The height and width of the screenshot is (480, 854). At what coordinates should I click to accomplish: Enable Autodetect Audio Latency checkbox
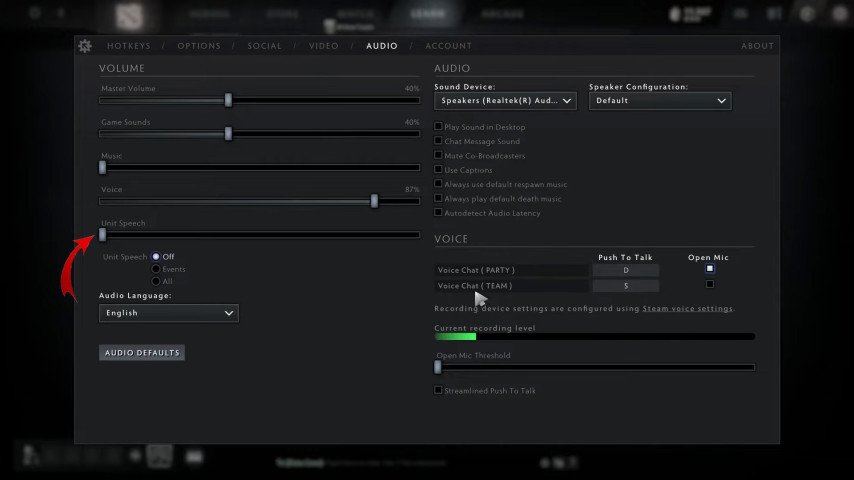tap(438, 212)
